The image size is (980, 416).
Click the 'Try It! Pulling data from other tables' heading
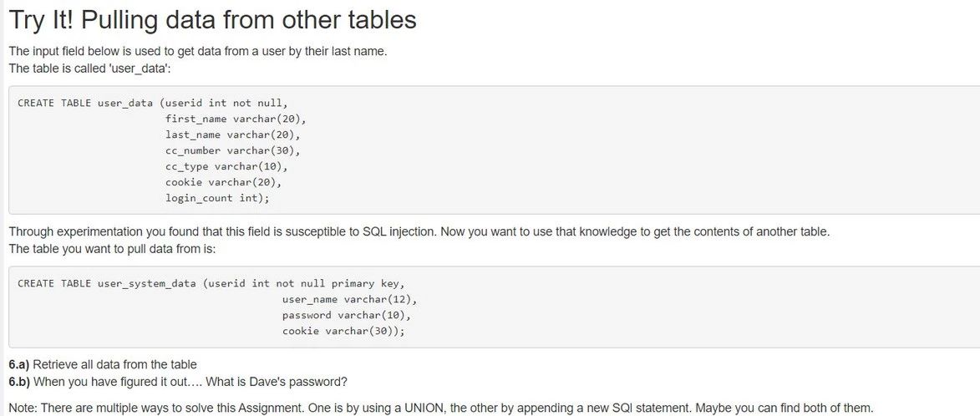click(x=212, y=21)
